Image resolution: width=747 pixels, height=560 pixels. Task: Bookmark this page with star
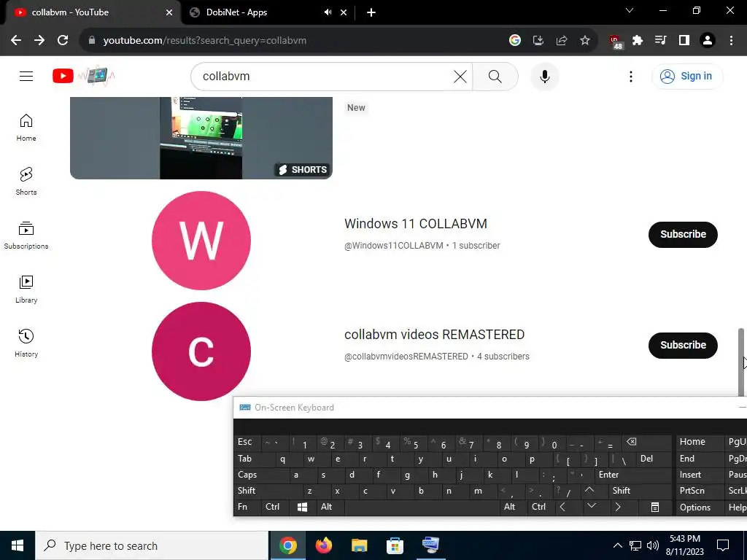[585, 41]
